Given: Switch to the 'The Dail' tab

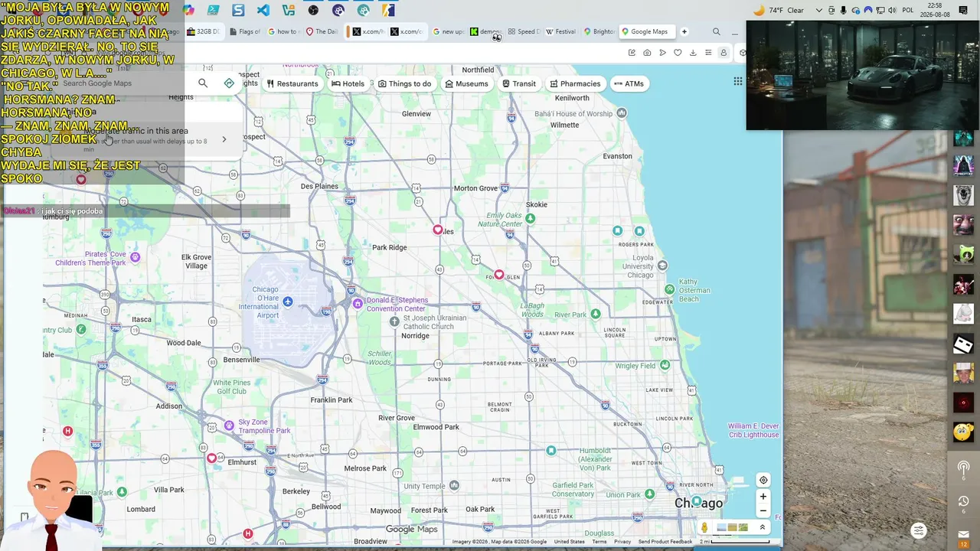Looking at the screenshot, I should [x=322, y=32].
